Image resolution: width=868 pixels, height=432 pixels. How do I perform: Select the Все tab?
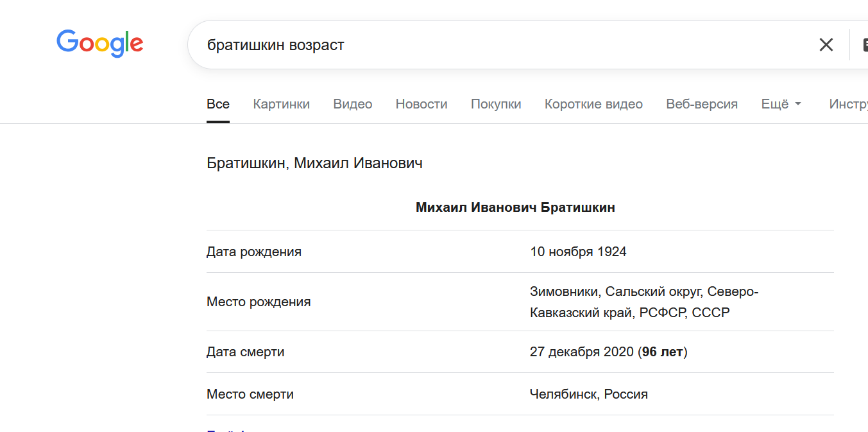pos(218,104)
